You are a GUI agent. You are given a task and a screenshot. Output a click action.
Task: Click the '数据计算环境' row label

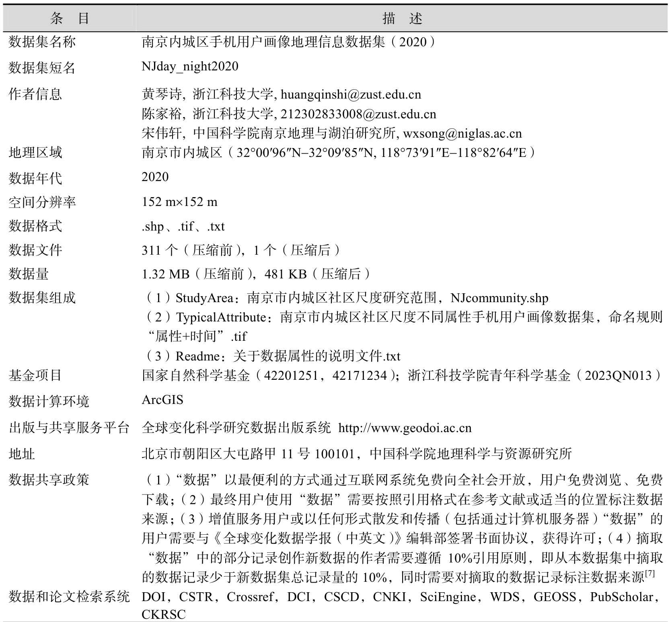click(49, 401)
